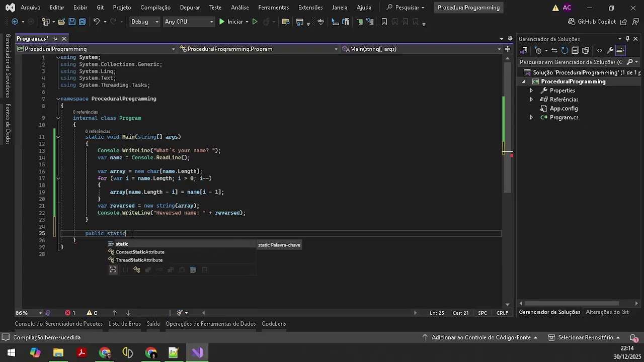Open the Arquivo menu
Image resolution: width=644 pixels, height=362 pixels.
coord(30,8)
